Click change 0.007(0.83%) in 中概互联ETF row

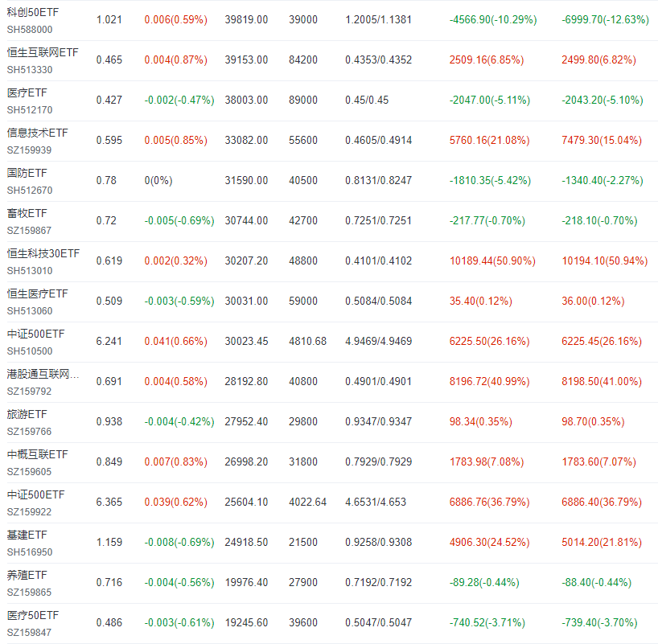(x=176, y=462)
